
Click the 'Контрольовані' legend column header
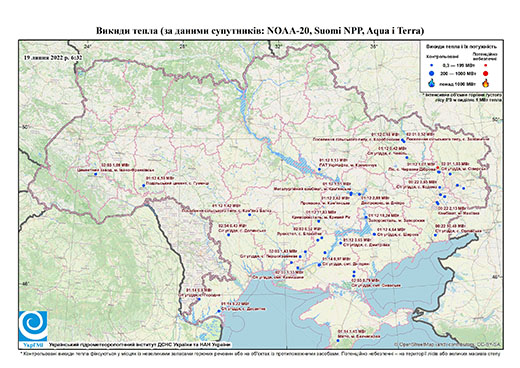pyautogui.click(x=442, y=56)
